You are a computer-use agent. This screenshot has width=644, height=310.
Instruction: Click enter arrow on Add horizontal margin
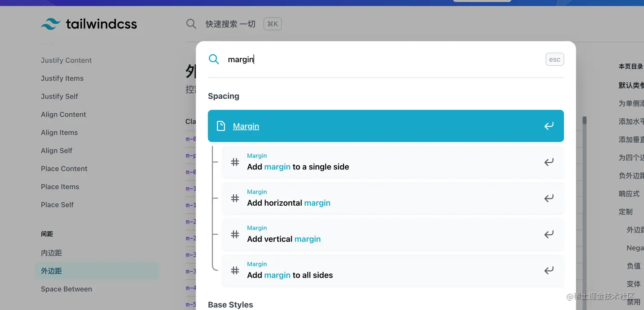549,198
